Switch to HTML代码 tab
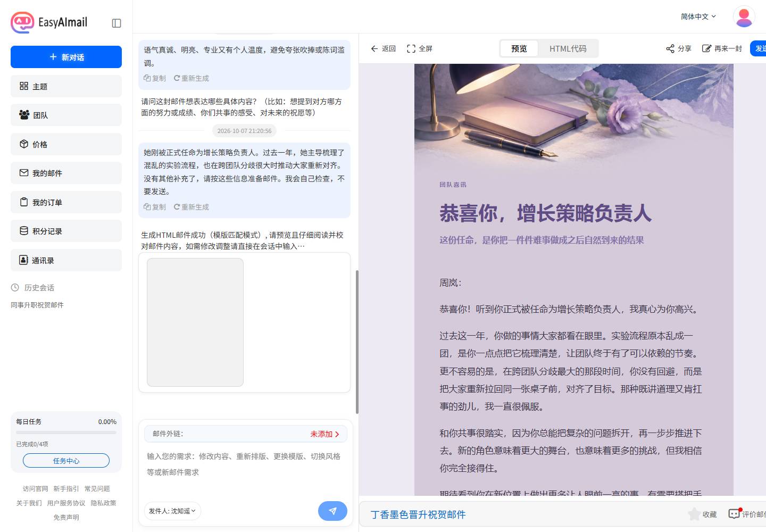This screenshot has width=766, height=532. pyautogui.click(x=568, y=48)
